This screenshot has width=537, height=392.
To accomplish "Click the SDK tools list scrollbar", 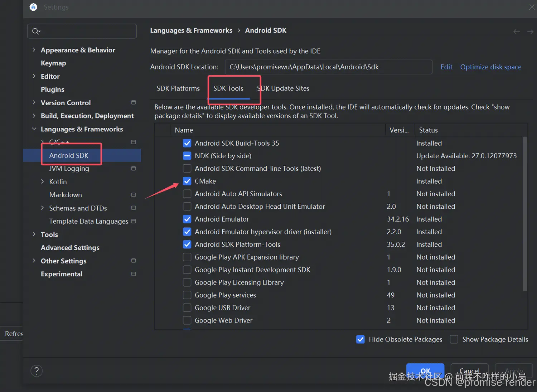I will [x=525, y=214].
